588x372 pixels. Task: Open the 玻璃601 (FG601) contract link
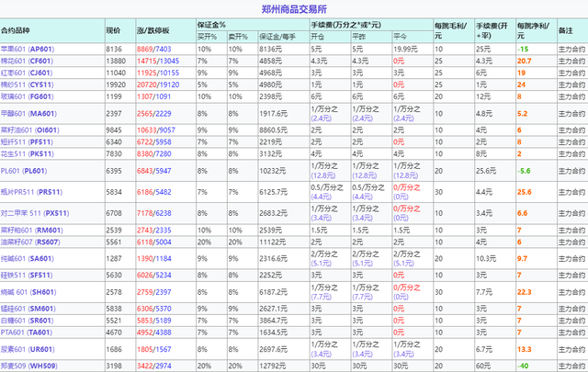[x=27, y=96]
